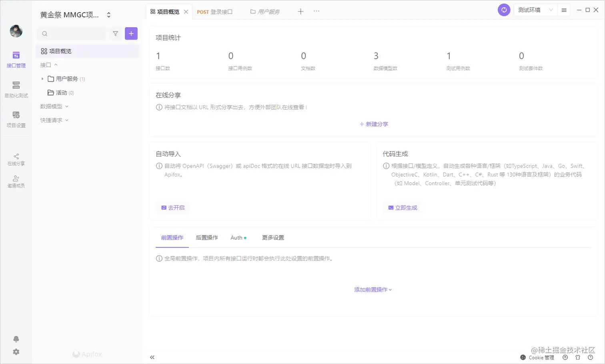Screen dimensions: 605x364
Task: Click the 新建分享 link
Action: pyautogui.click(x=374, y=124)
